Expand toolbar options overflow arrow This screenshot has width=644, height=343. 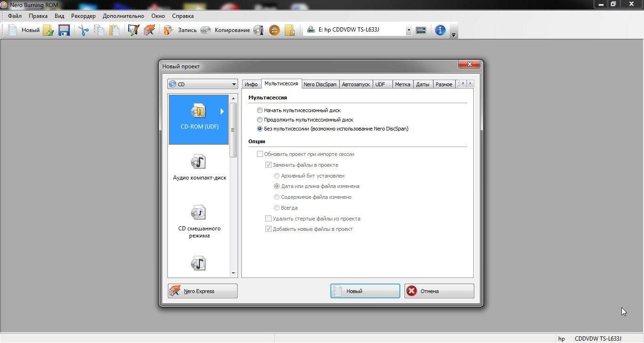pyautogui.click(x=454, y=35)
